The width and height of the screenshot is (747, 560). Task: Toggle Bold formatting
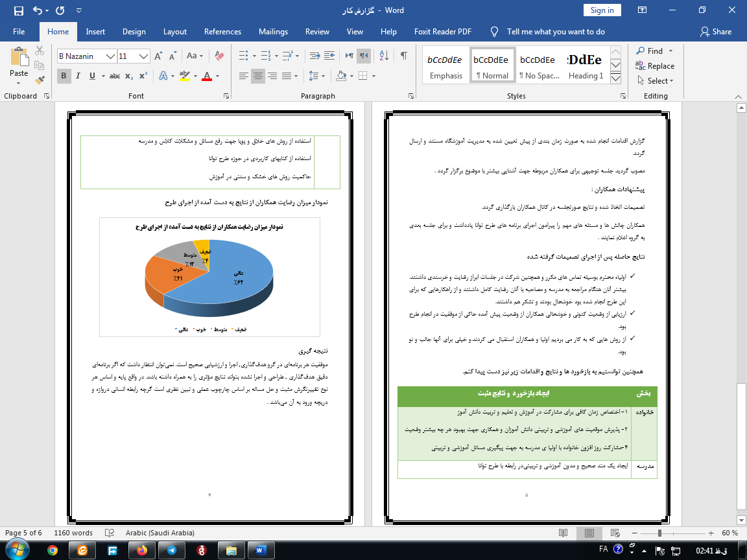pyautogui.click(x=64, y=76)
